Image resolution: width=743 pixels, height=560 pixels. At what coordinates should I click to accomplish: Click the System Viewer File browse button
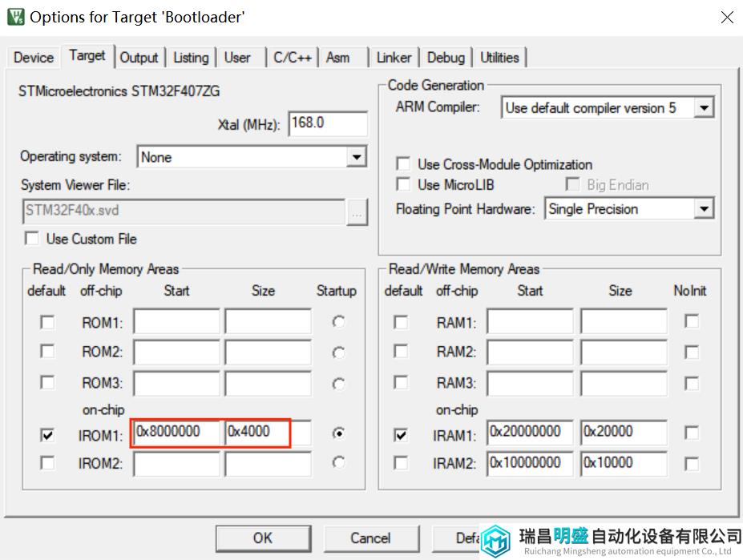click(x=357, y=212)
